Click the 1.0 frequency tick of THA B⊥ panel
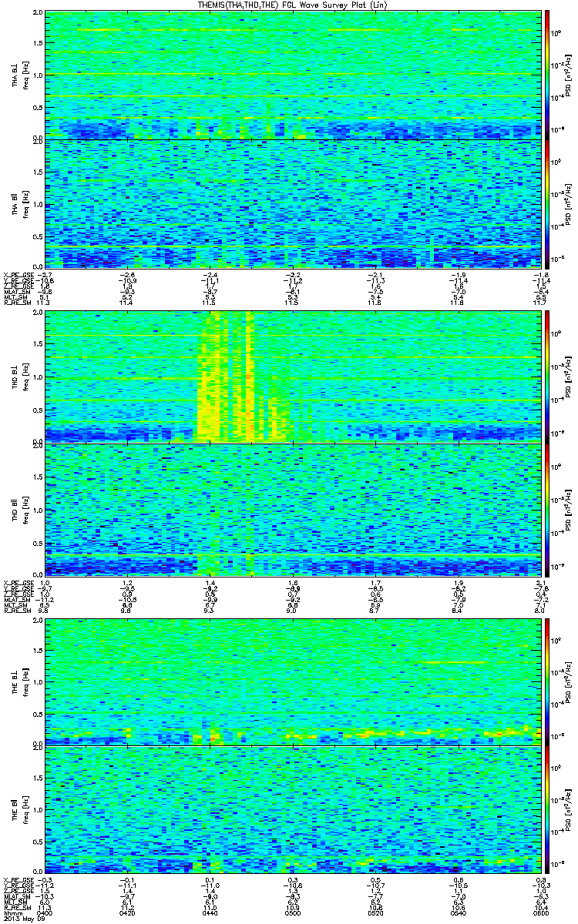 pos(37,75)
